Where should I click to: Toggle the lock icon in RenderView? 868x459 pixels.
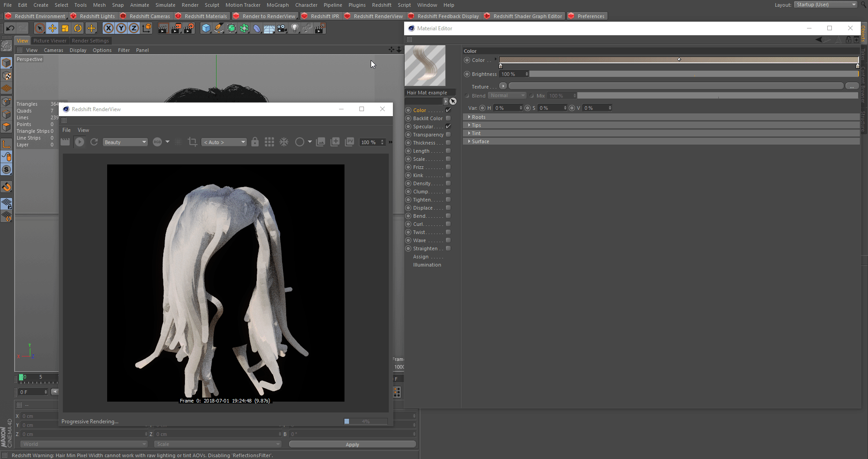[x=255, y=142]
